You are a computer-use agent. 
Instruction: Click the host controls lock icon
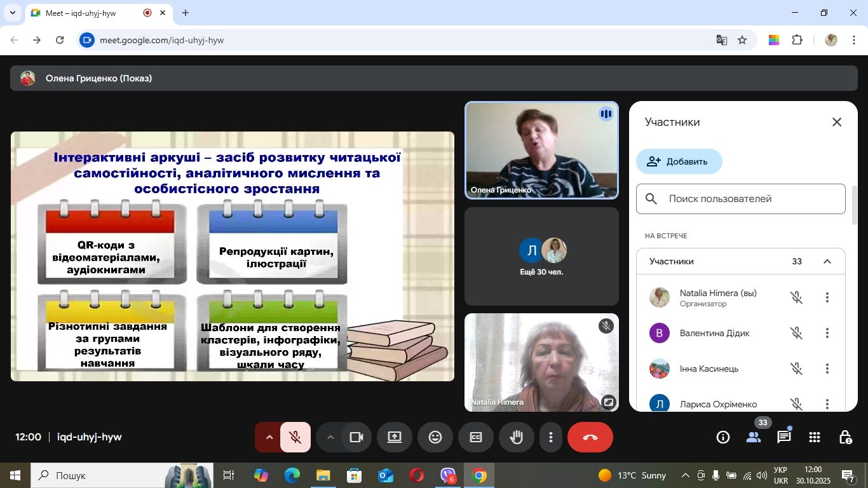tap(845, 437)
